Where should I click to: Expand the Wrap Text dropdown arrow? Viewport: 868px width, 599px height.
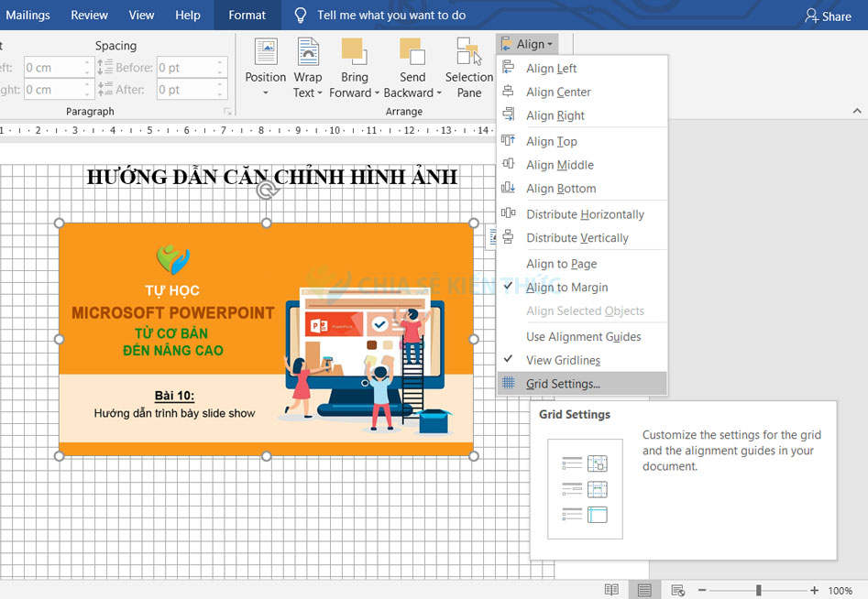tap(320, 93)
